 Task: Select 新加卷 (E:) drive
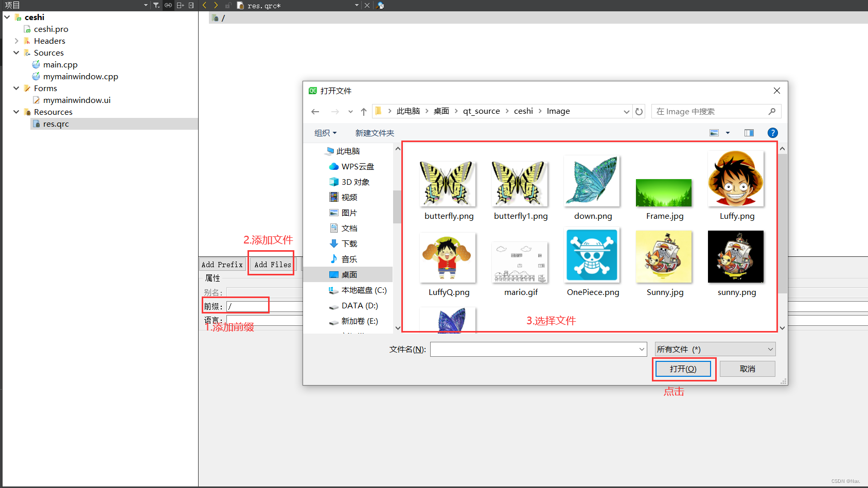coord(354,321)
